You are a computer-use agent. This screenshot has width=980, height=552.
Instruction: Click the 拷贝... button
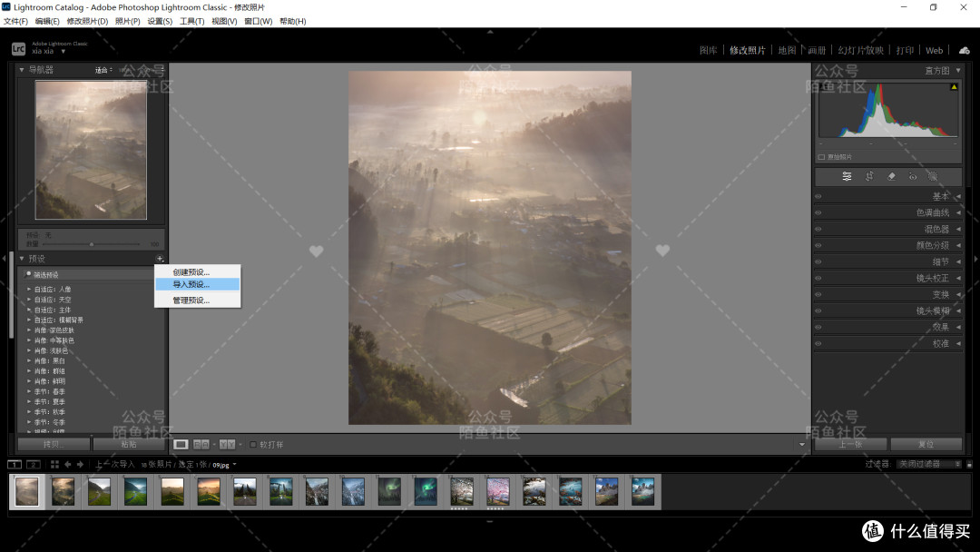point(54,445)
